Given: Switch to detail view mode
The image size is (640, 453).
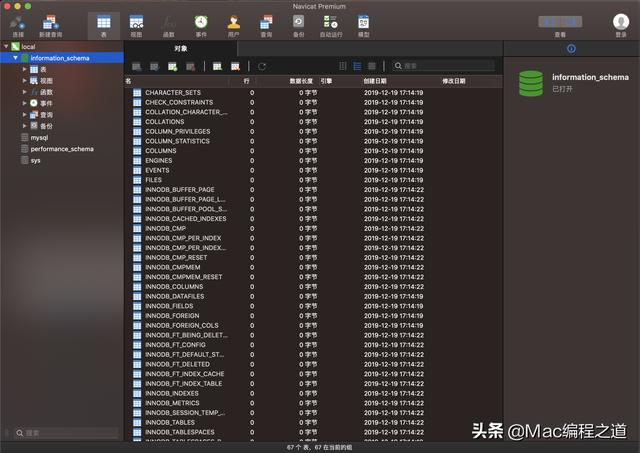Looking at the screenshot, I should [372, 66].
